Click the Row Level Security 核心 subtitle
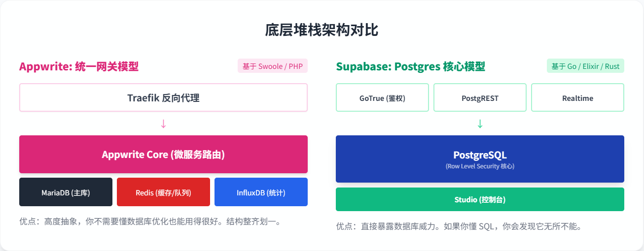 (x=480, y=166)
